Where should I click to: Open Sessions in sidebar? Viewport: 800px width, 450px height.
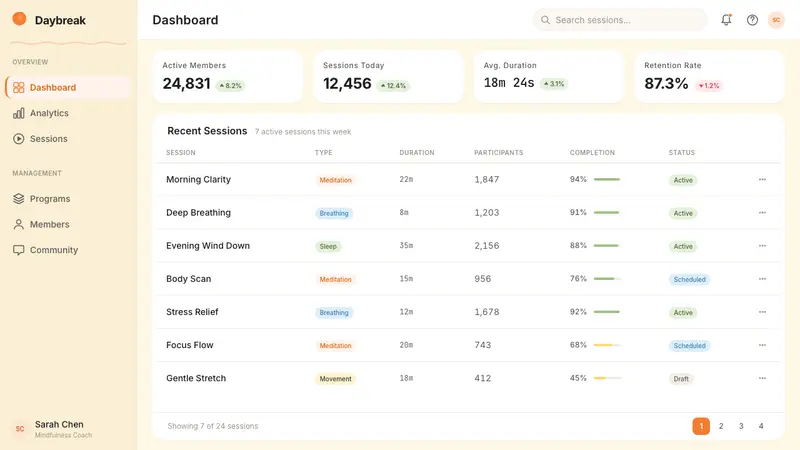click(x=68, y=138)
